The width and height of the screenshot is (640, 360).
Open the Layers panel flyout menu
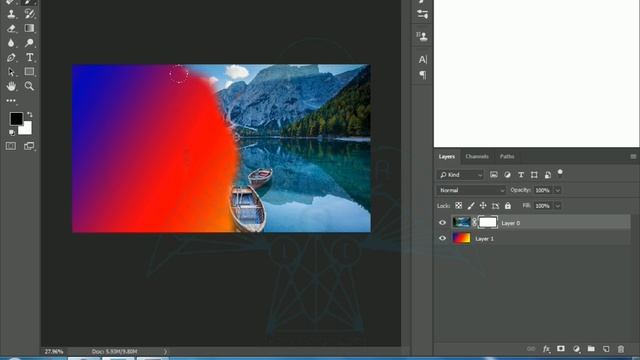[x=633, y=156]
